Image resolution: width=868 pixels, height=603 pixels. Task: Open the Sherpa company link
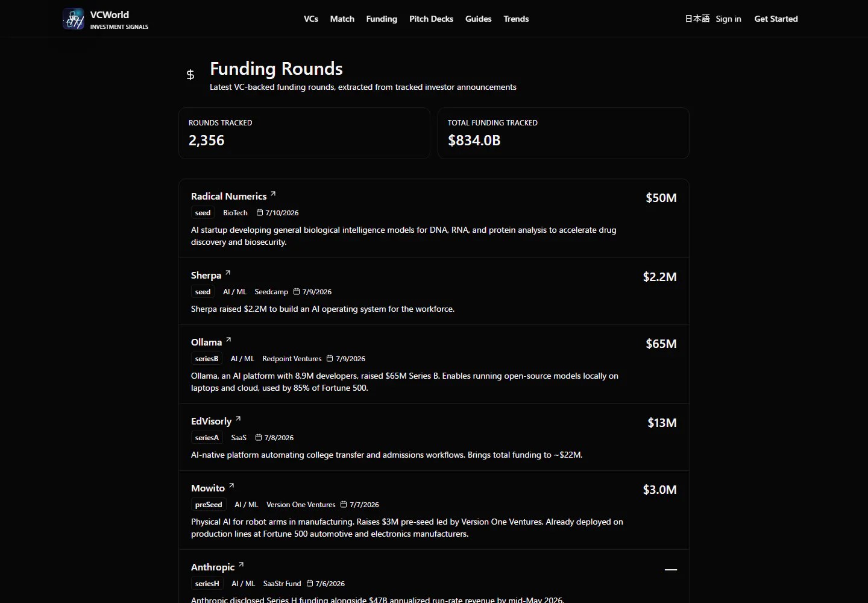pyautogui.click(x=206, y=276)
